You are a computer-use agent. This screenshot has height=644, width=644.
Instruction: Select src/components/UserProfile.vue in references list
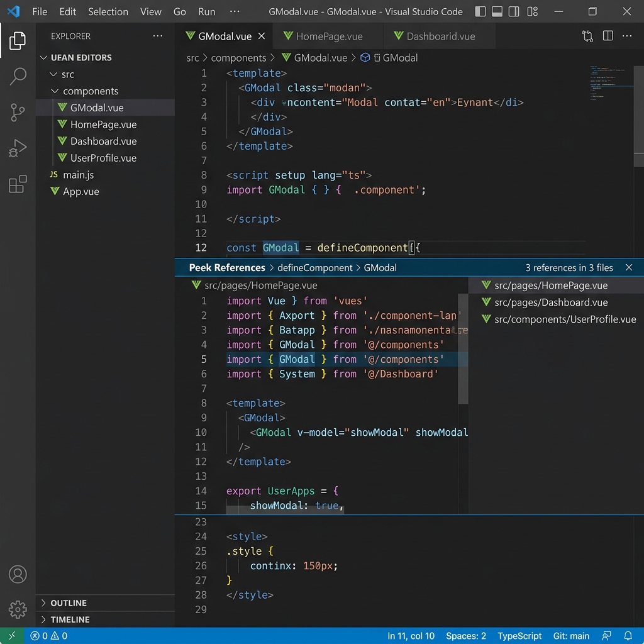coord(556,319)
